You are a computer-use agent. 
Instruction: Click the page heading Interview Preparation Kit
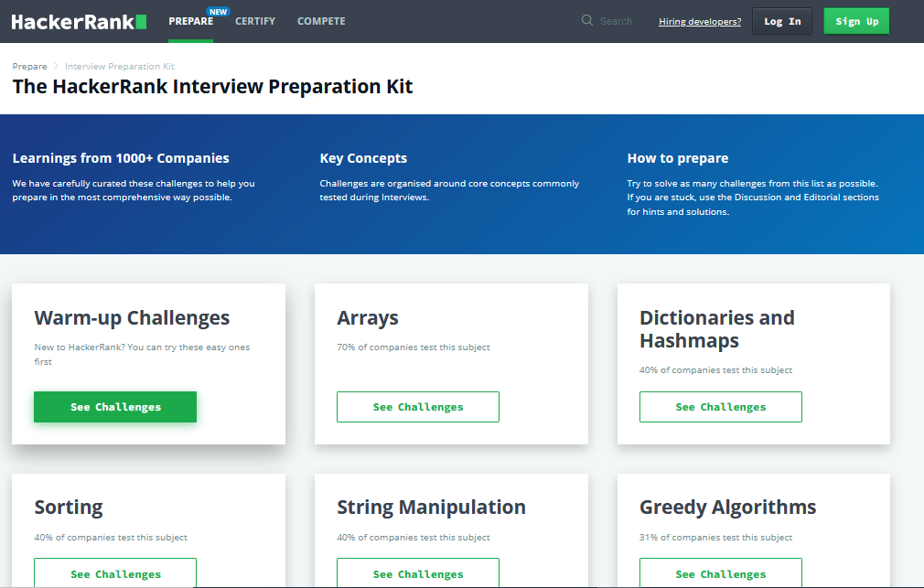click(213, 87)
